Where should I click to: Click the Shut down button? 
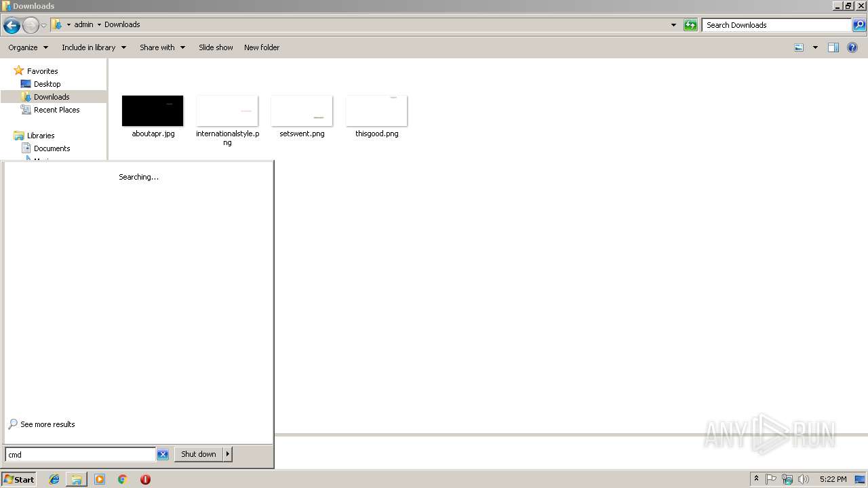pos(199,454)
